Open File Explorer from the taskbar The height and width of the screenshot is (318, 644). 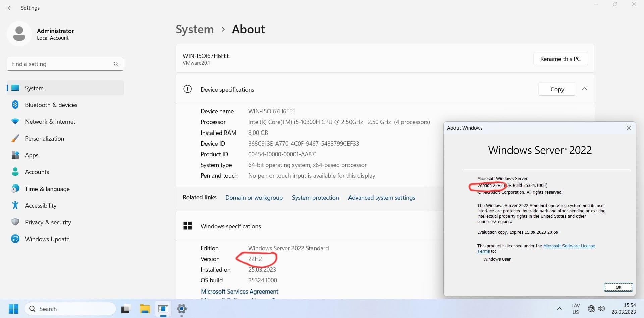coord(145,309)
